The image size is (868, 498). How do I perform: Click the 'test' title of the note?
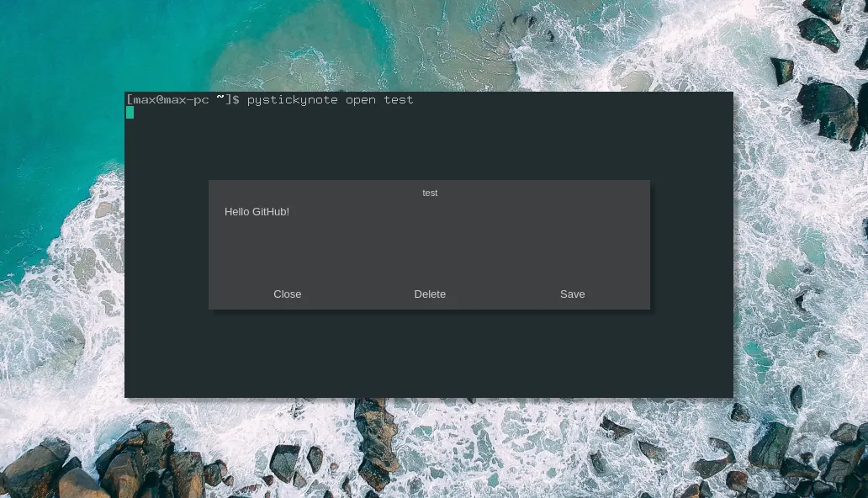pos(430,193)
